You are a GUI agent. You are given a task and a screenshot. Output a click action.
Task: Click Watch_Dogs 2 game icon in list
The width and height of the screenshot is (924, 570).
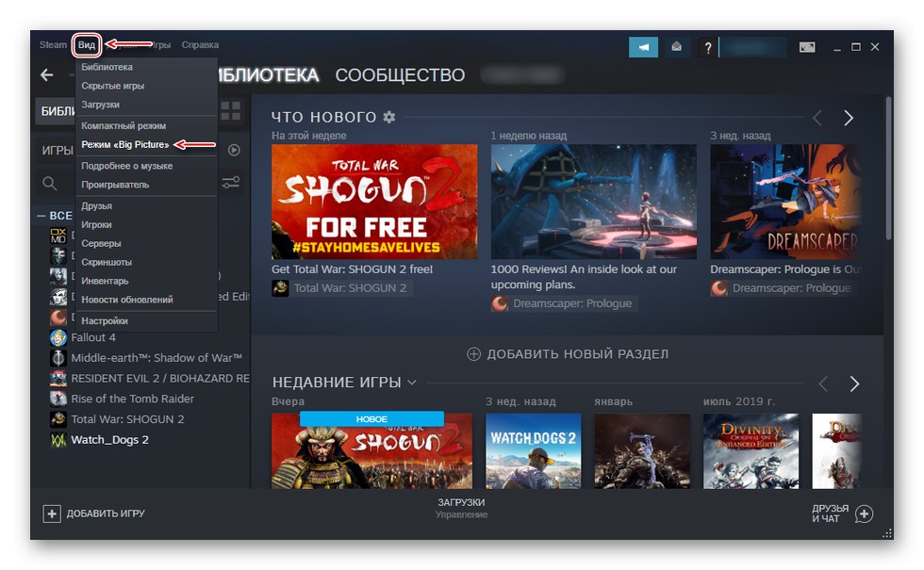[58, 440]
